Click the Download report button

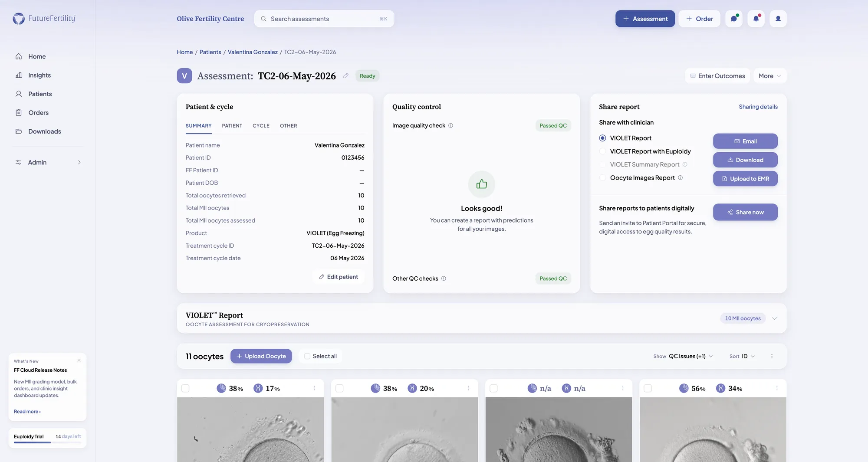click(x=745, y=160)
